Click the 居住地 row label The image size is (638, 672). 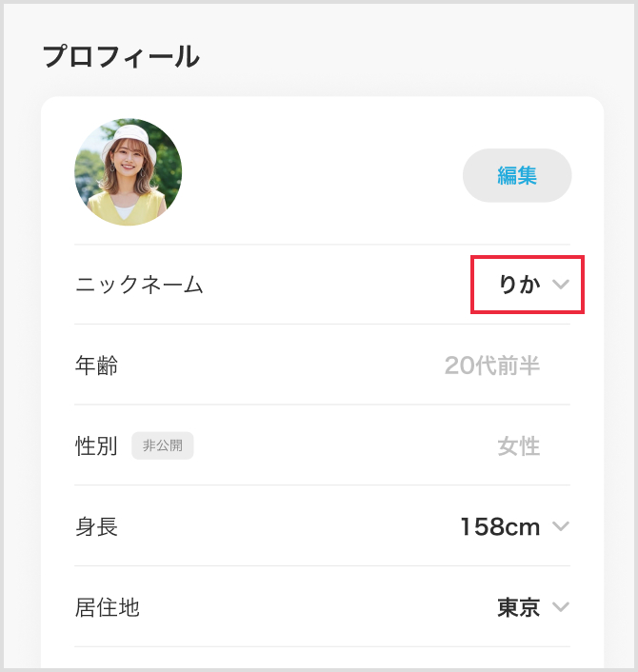(107, 607)
